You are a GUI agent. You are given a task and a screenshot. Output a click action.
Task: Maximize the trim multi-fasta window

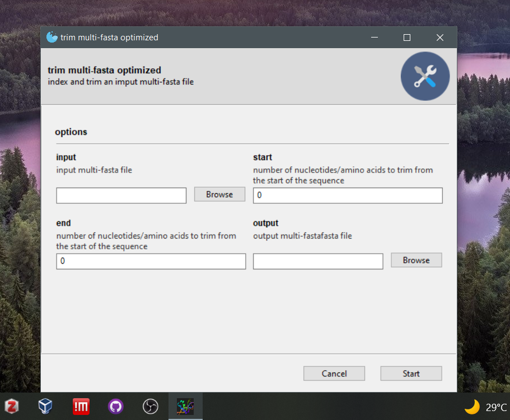click(x=407, y=38)
